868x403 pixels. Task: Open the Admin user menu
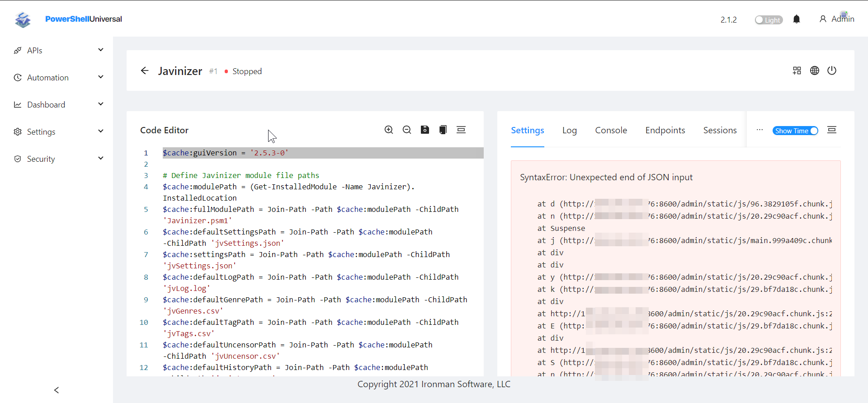(837, 19)
